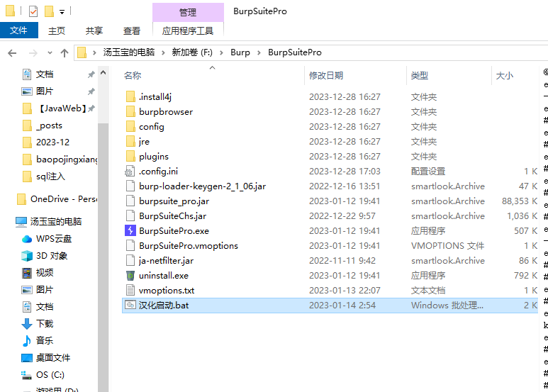The width and height of the screenshot is (548, 392).
Task: Go up one folder level with the up arrow
Action: (65, 53)
